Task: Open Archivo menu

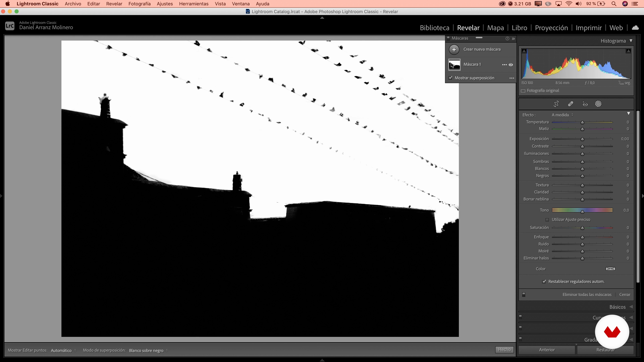Action: [73, 4]
